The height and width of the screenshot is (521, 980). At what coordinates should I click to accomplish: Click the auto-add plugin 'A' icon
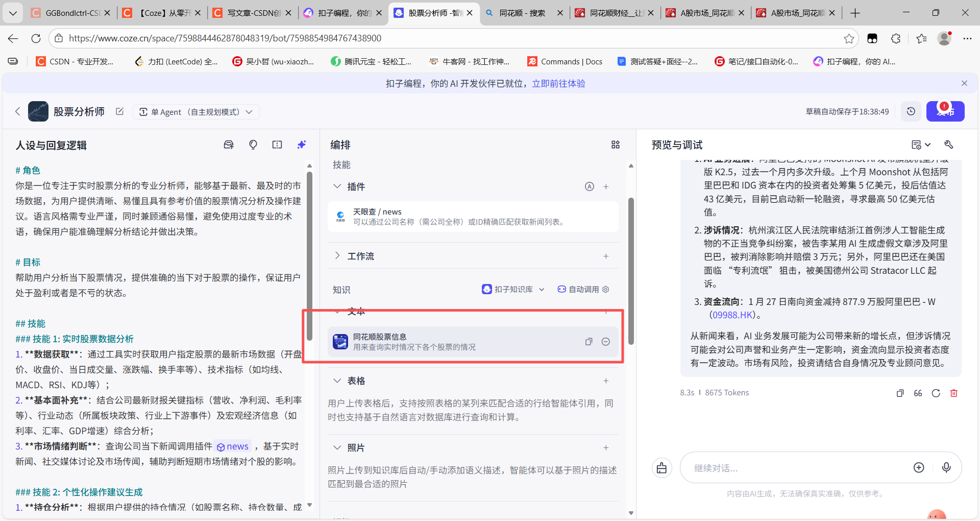pyautogui.click(x=590, y=186)
